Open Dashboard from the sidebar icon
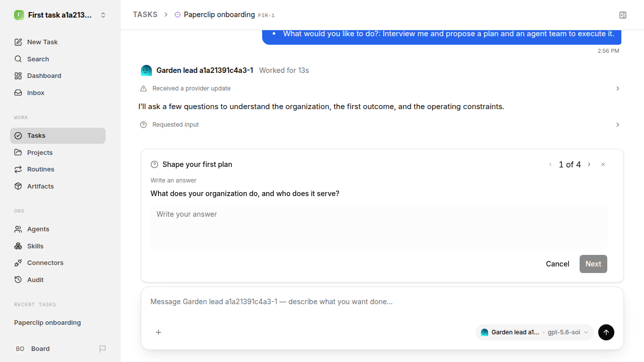 pyautogui.click(x=18, y=76)
